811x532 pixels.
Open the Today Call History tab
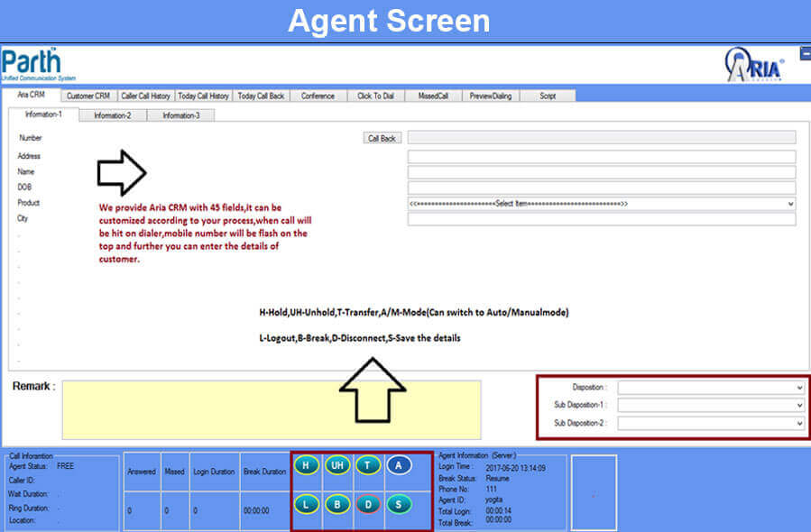pos(204,96)
